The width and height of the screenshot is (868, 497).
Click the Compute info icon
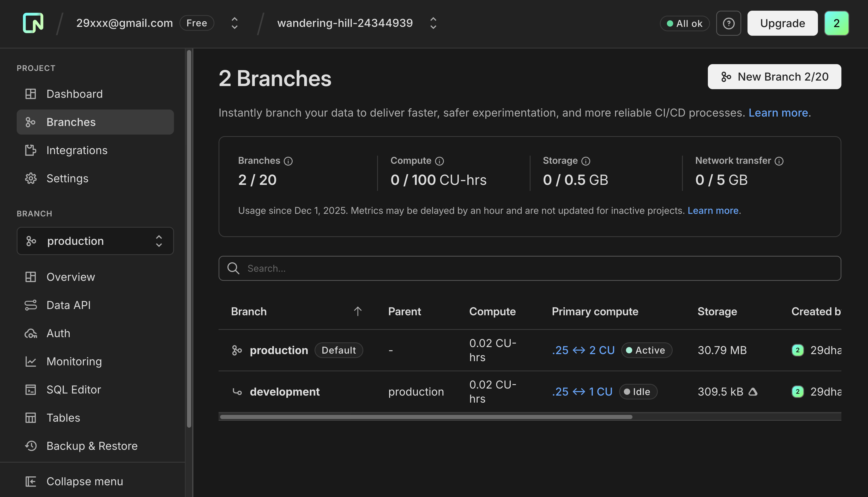[439, 161]
